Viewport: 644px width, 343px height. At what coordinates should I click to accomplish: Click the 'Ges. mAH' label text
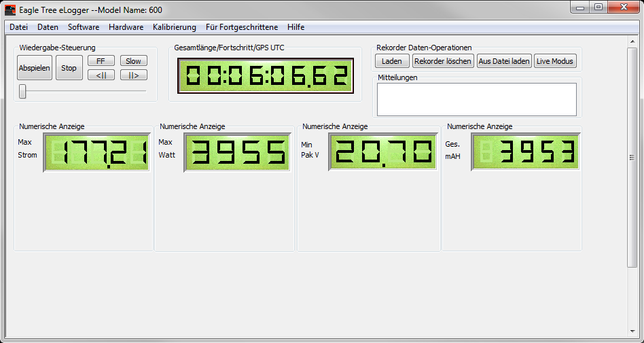click(x=452, y=150)
